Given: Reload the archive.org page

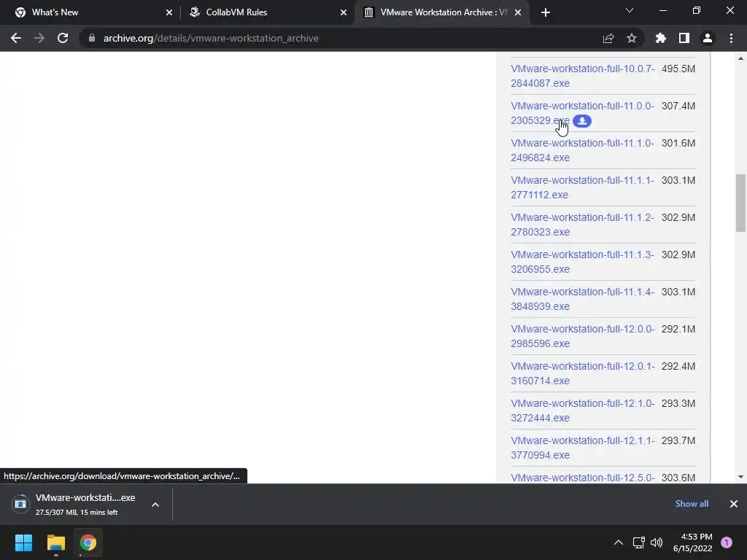Looking at the screenshot, I should pyautogui.click(x=63, y=38).
